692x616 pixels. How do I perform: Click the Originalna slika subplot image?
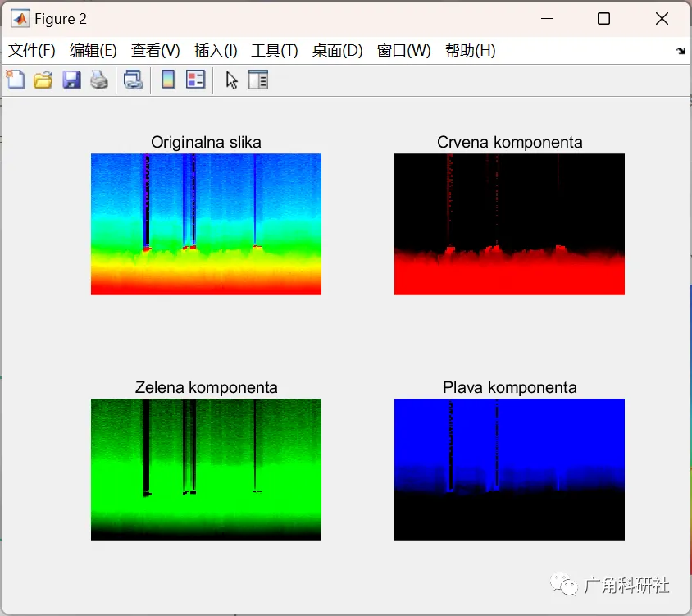[205, 223]
